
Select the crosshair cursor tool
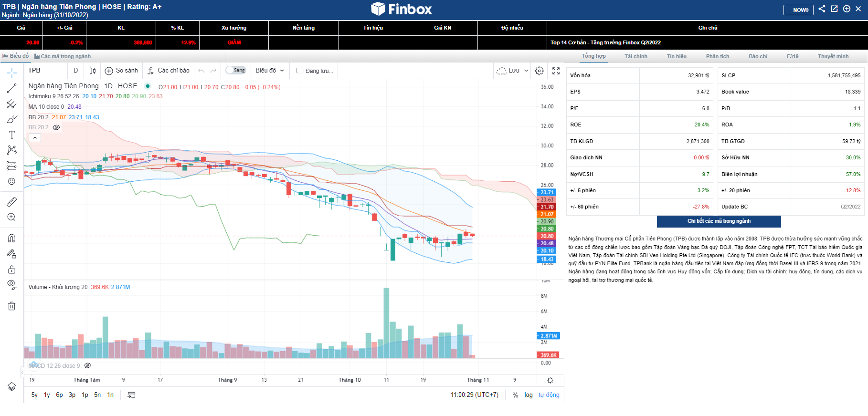click(12, 73)
